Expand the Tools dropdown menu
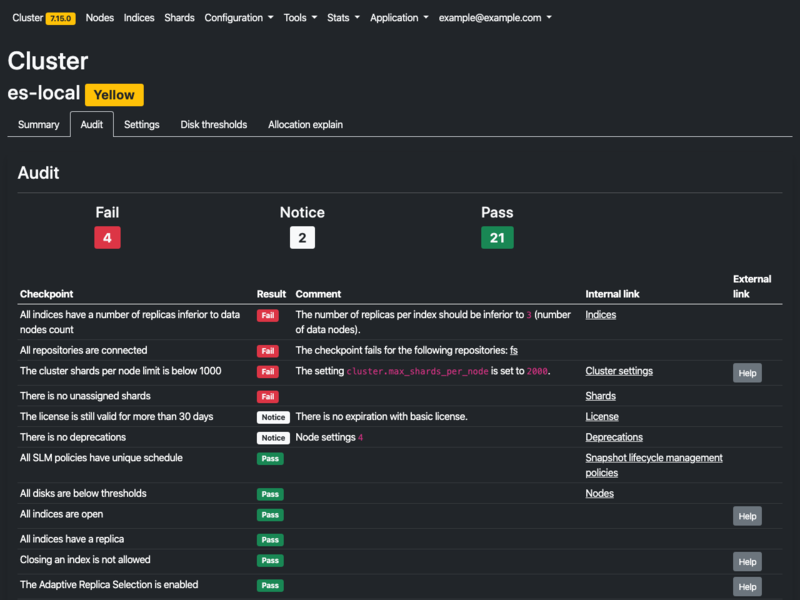The width and height of the screenshot is (800, 600). click(300, 18)
